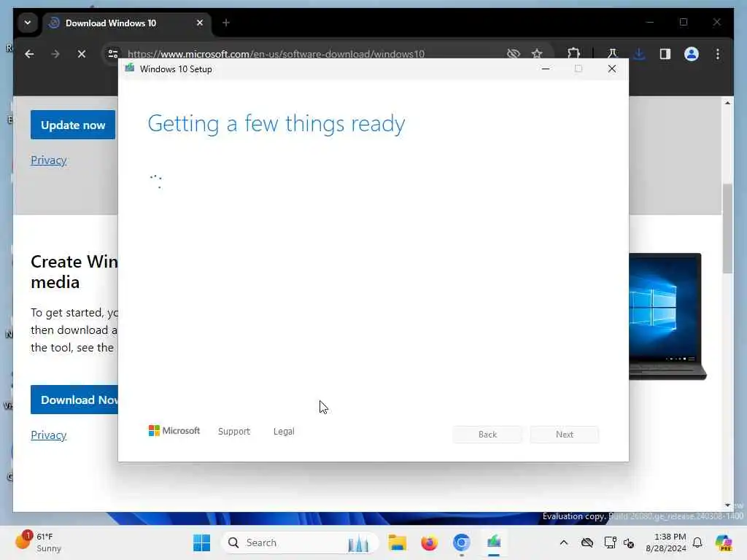Click the taskbar Search box
The height and width of the screenshot is (560, 747).
click(300, 542)
